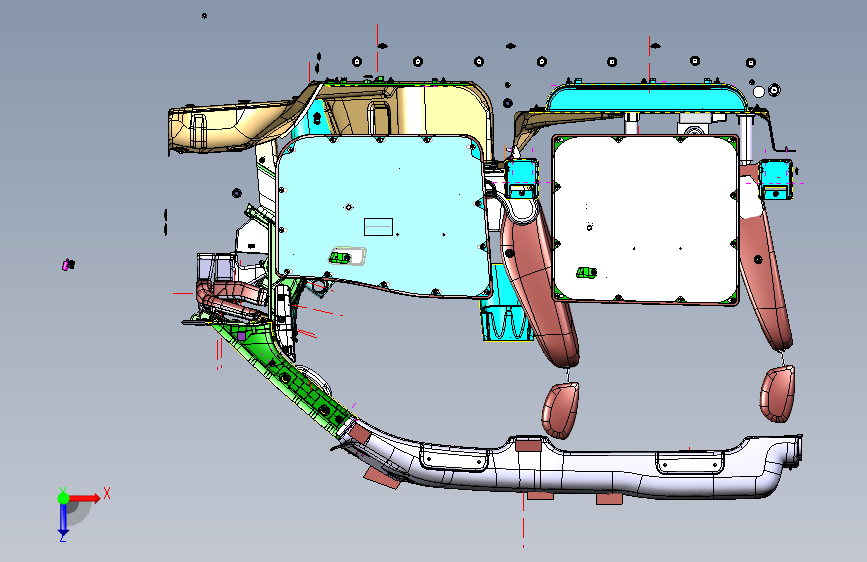The width and height of the screenshot is (867, 562).
Task: Select the green connector on the white panel
Action: pos(586,272)
